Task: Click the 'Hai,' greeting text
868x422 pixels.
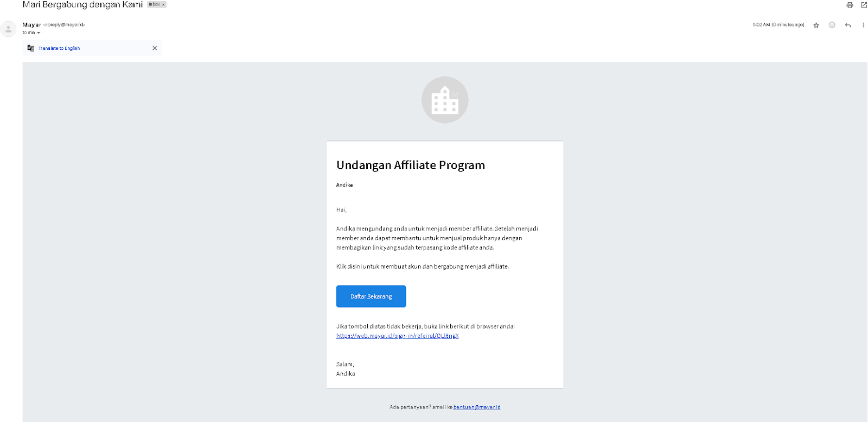Action: point(341,210)
